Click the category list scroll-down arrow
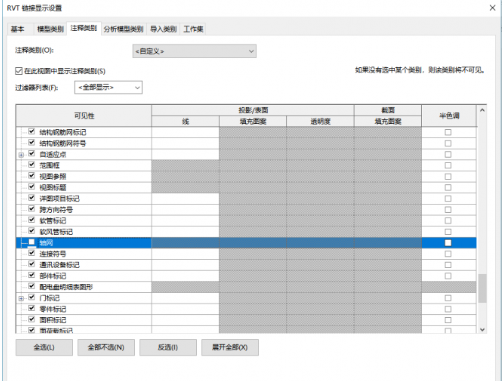This screenshot has height=381, width=503. pyautogui.click(x=482, y=329)
